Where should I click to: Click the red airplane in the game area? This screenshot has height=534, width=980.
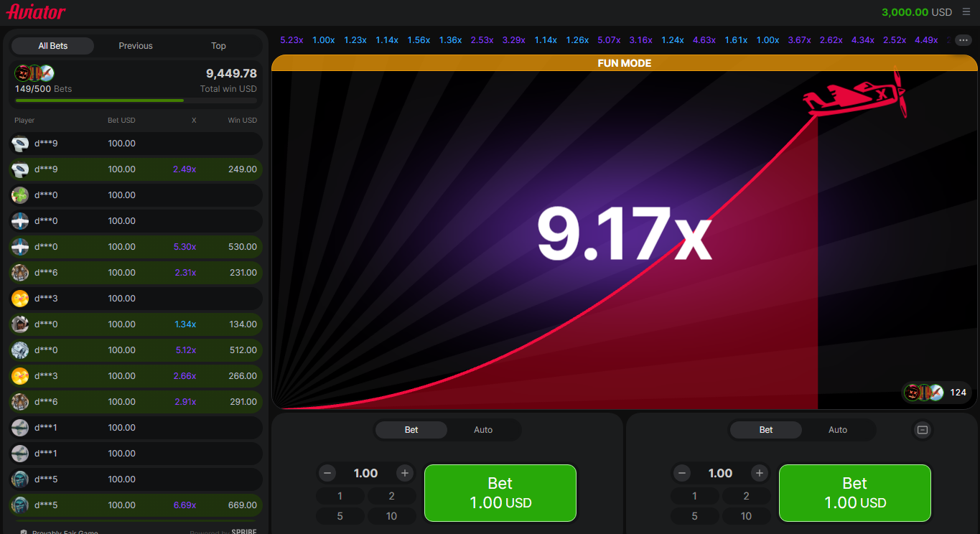(x=856, y=96)
